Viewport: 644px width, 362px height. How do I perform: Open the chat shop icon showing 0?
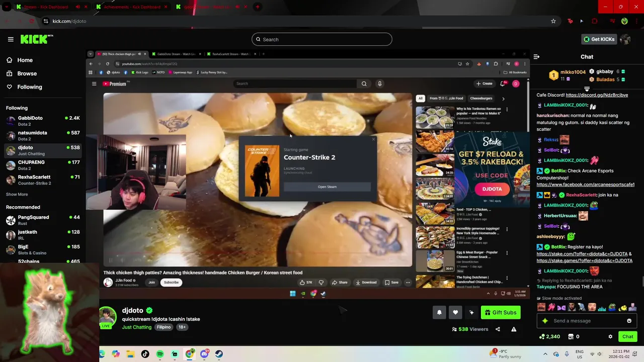point(574,336)
